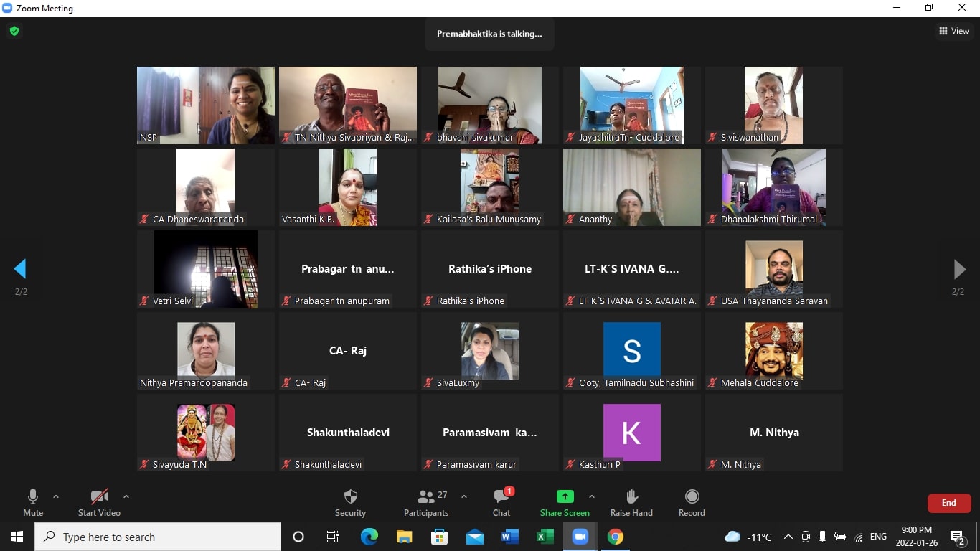Open the View layout menu
This screenshot has height=551, width=980.
pyautogui.click(x=953, y=31)
